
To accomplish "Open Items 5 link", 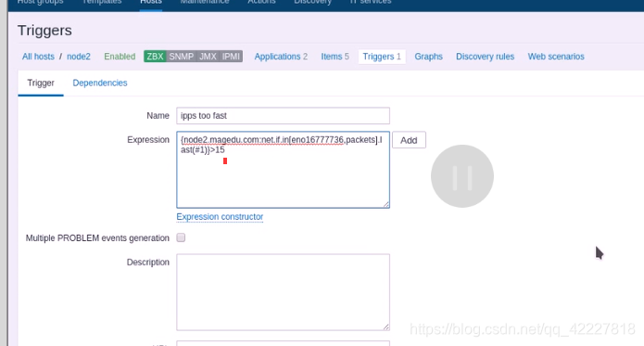I will 335,57.
